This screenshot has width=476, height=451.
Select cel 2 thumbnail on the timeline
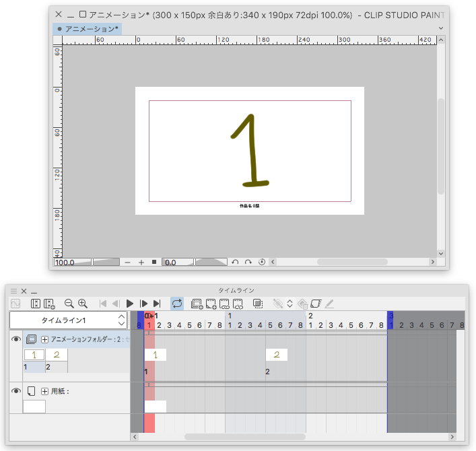pyautogui.click(x=277, y=355)
